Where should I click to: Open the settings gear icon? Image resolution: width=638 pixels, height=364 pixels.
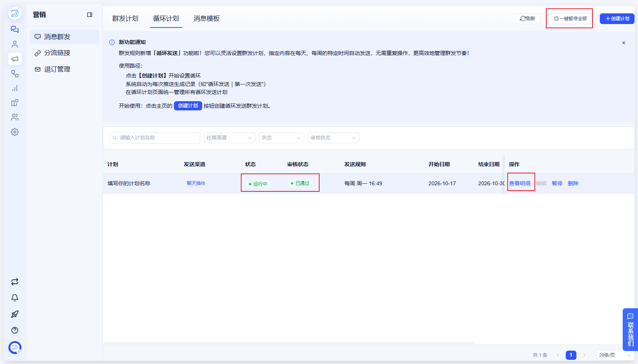point(15,132)
